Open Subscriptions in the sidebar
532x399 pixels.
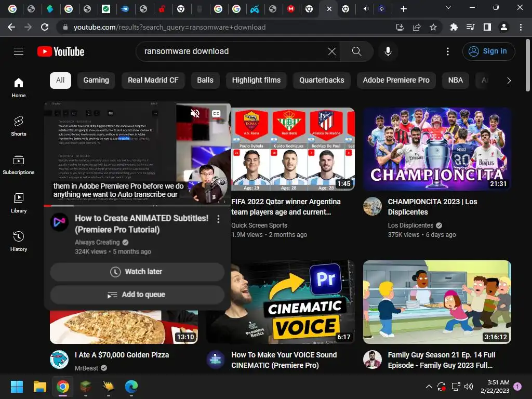coord(19,165)
